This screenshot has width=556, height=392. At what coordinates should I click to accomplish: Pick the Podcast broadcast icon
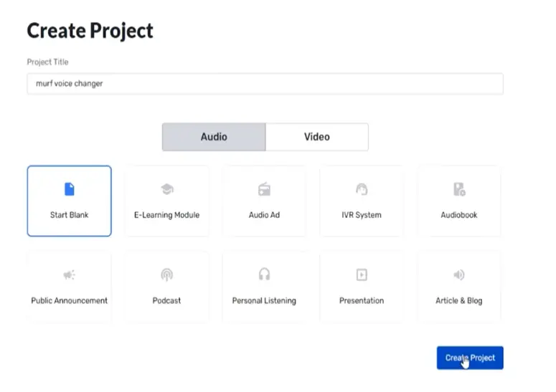pyautogui.click(x=167, y=274)
